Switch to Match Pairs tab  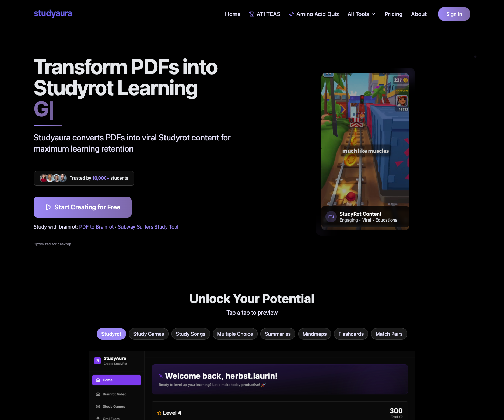389,334
